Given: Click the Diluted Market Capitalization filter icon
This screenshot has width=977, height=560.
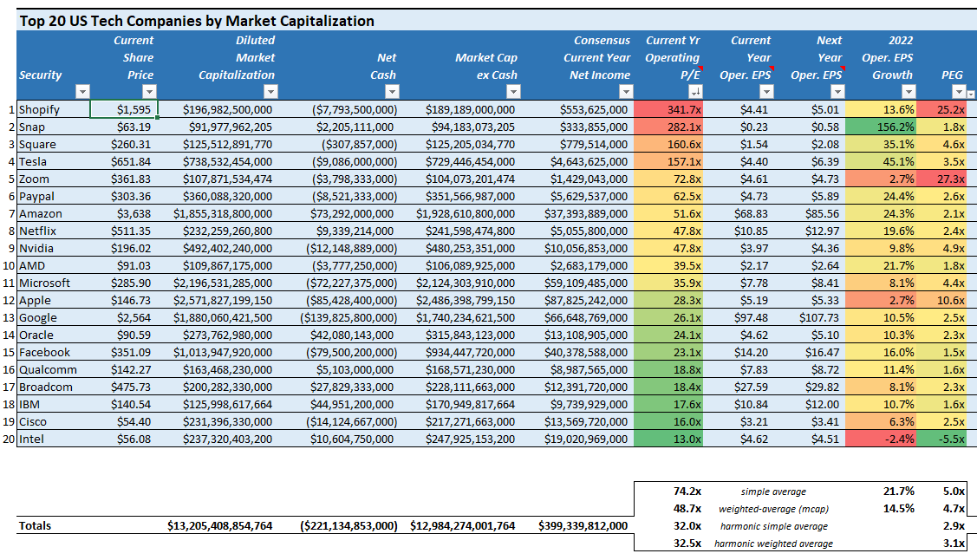Looking at the screenshot, I should 270,91.
